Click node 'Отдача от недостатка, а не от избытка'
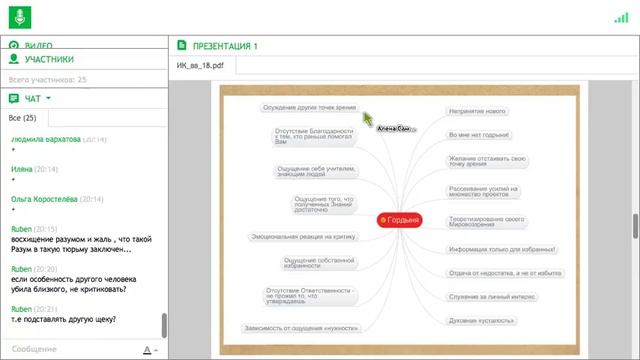 pyautogui.click(x=505, y=273)
